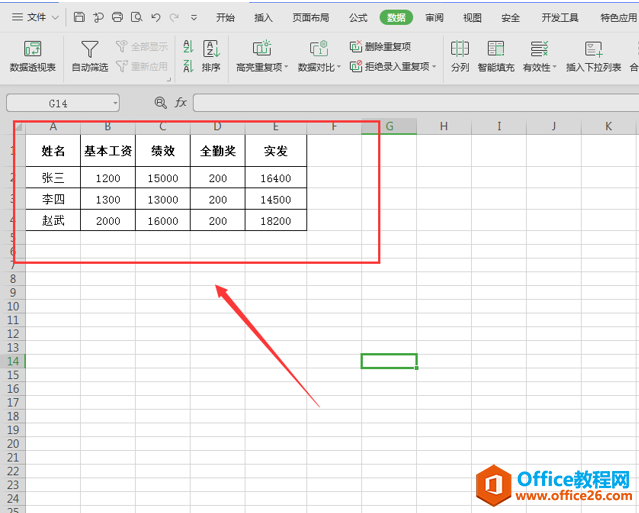Click the sort ascending A-Z icon

click(x=188, y=46)
